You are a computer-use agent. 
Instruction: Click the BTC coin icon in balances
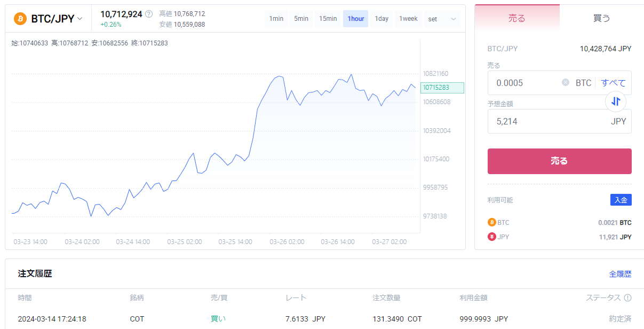[491, 222]
